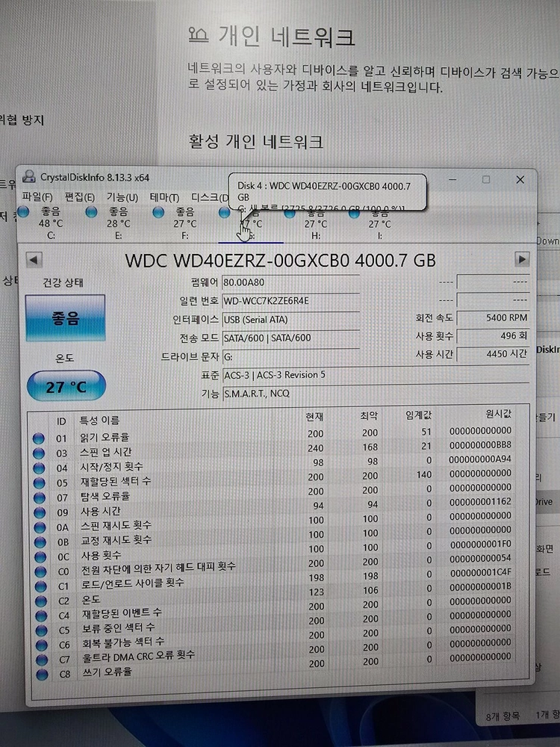The image size is (560, 747).
Task: Click status icon for C2 온도
Action: [x=41, y=601]
